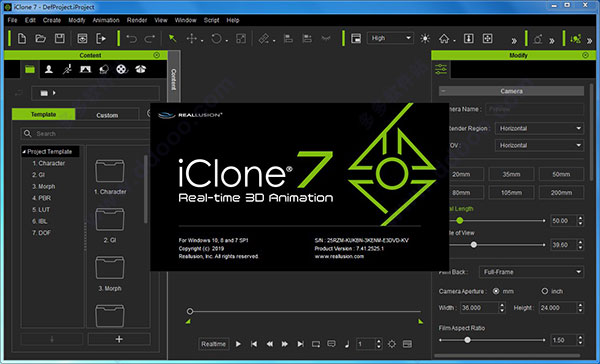Collapse the Project Template tree node

coord(24,152)
